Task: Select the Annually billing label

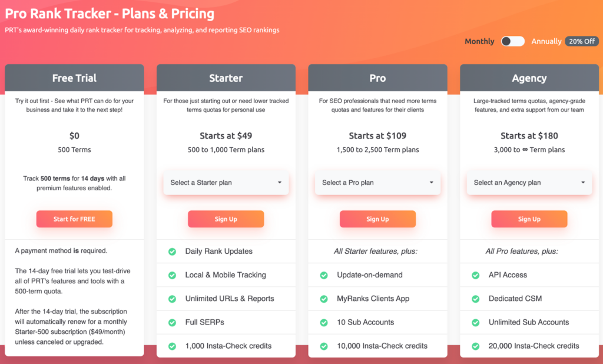Action: point(546,41)
